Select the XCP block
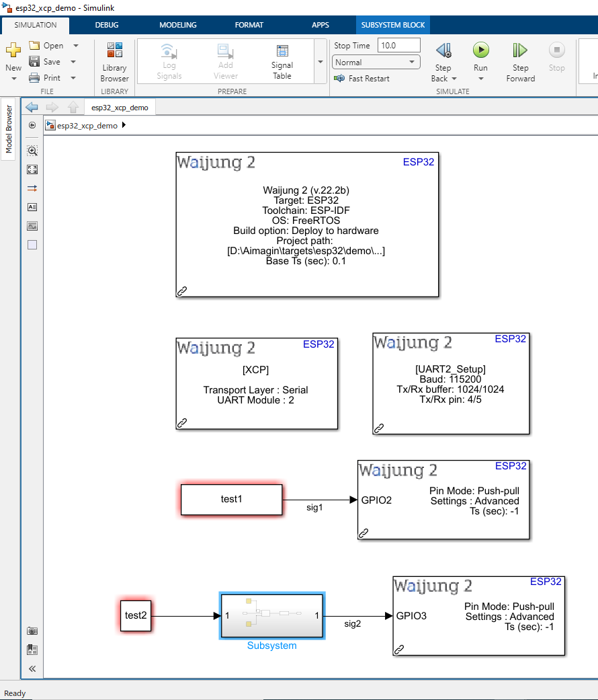Image resolution: width=598 pixels, height=700 pixels. click(x=257, y=384)
